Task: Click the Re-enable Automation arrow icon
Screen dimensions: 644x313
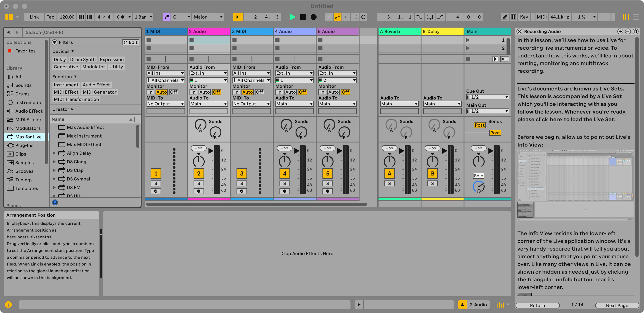Action: point(346,17)
